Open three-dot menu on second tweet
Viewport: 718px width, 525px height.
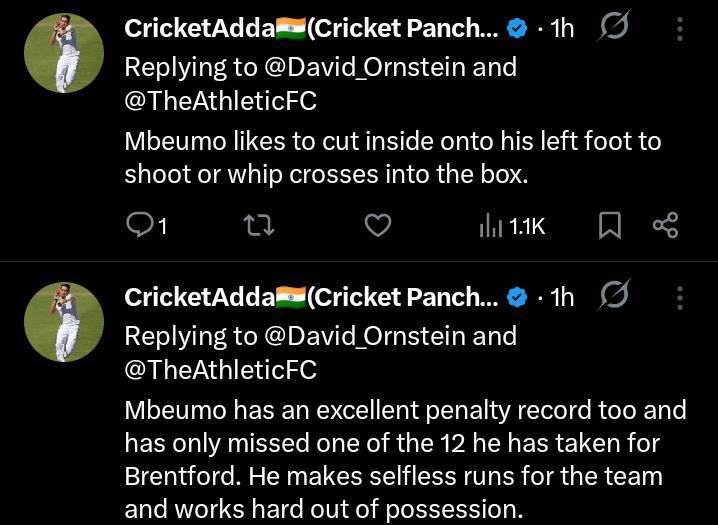click(x=680, y=297)
